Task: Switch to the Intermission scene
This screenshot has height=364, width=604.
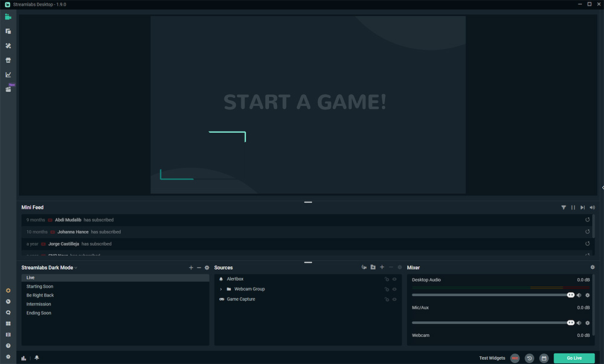Action: [x=38, y=304]
